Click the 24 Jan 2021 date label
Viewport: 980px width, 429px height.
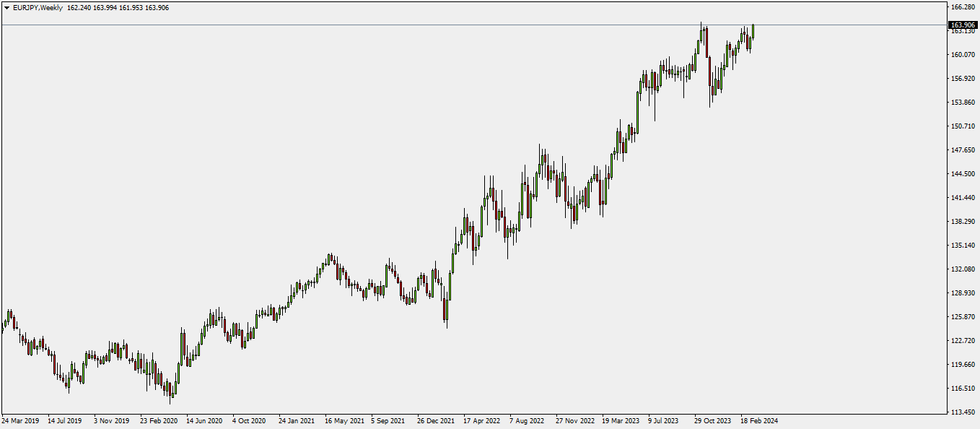pos(297,420)
